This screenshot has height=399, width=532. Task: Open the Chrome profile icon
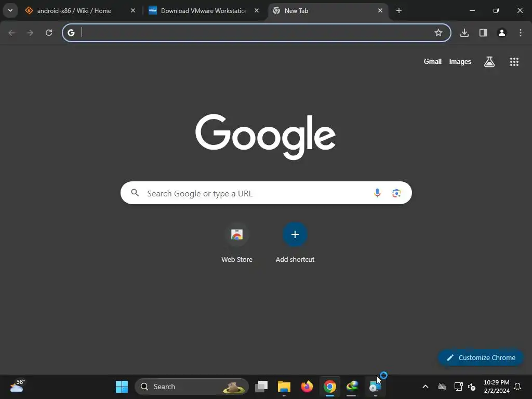coord(502,33)
